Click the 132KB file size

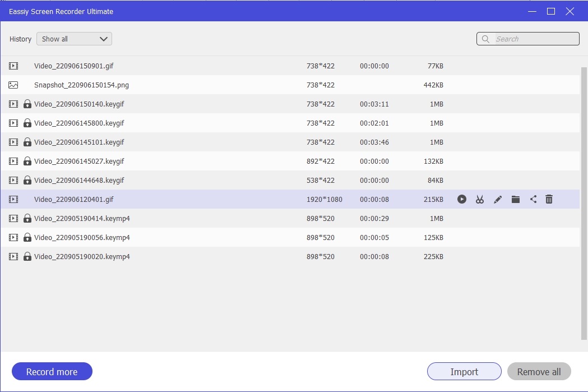(433, 162)
